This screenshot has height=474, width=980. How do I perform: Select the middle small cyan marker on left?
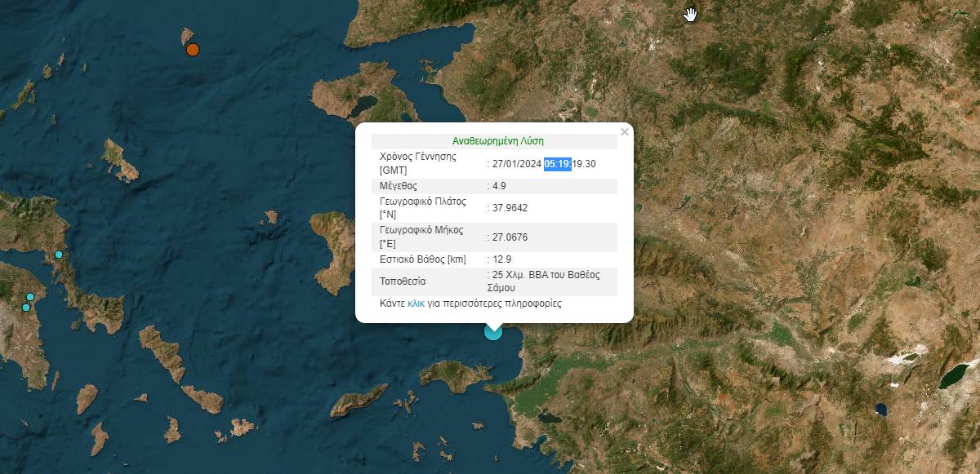30,297
